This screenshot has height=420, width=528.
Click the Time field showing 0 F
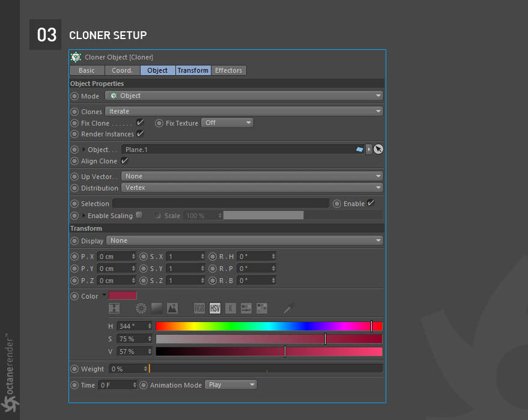(117, 385)
